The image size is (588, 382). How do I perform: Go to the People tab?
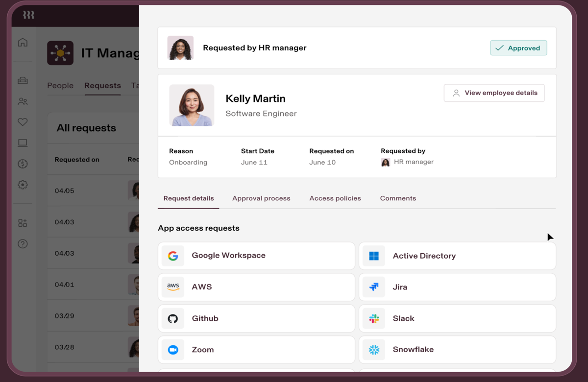(60, 86)
